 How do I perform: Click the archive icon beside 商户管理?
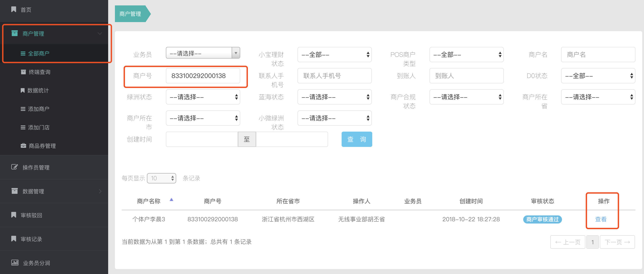click(15, 33)
